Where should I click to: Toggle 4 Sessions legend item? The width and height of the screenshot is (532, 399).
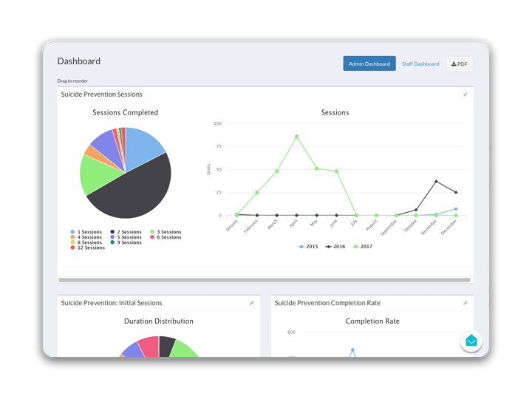[x=86, y=237]
